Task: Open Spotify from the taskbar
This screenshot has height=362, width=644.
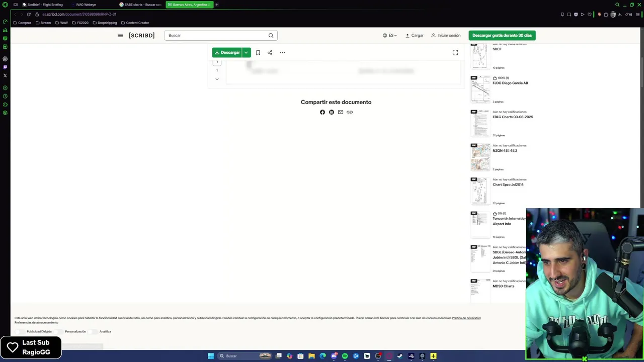Action: point(345,356)
